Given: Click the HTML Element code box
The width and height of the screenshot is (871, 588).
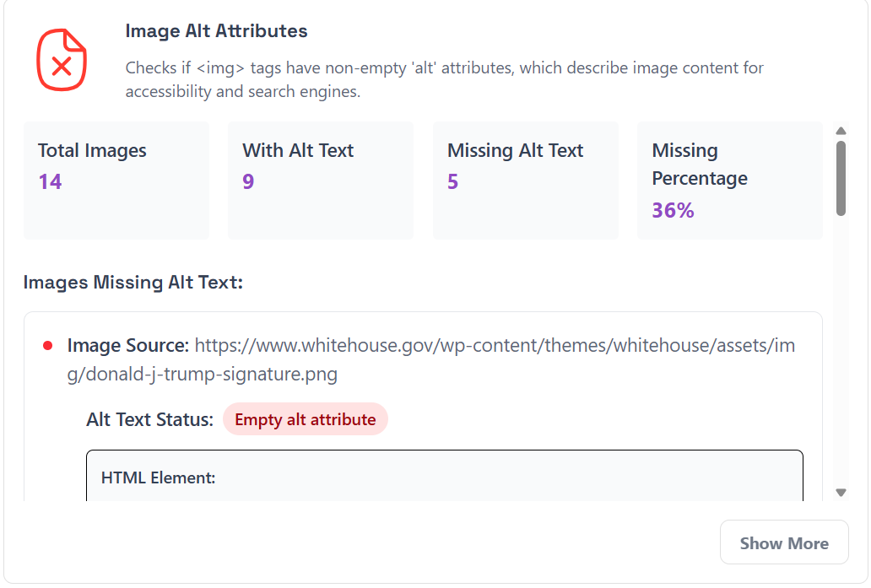Looking at the screenshot, I should [445, 476].
